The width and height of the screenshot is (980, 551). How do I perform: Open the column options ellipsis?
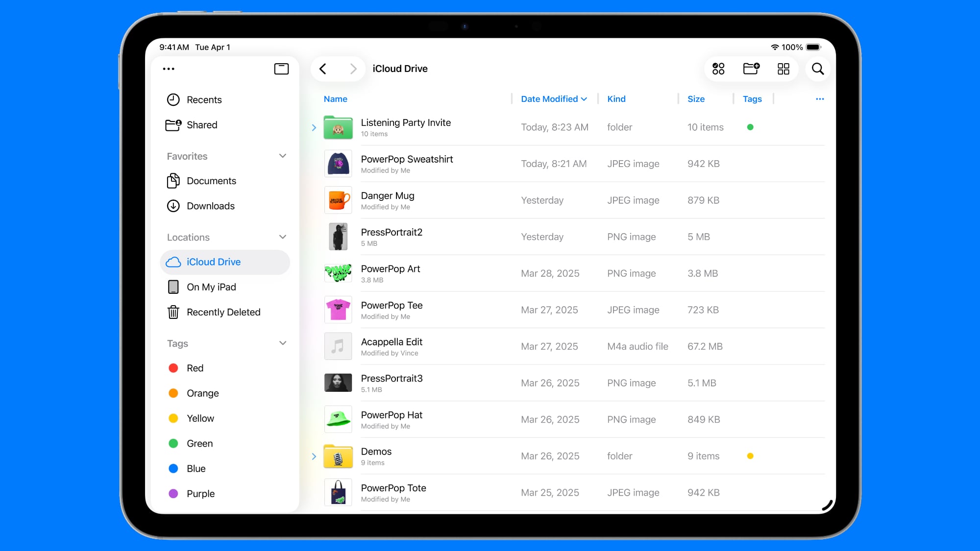click(820, 99)
